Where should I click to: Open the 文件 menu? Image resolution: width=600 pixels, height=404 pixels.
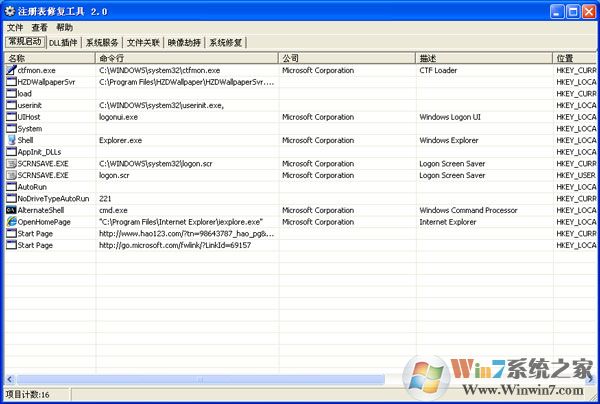tap(15, 28)
